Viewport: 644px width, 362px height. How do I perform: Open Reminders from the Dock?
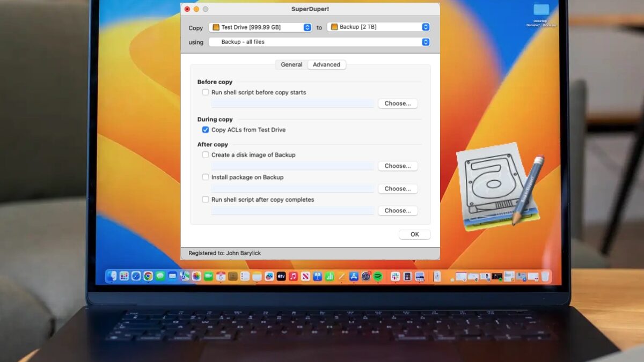coord(245,276)
